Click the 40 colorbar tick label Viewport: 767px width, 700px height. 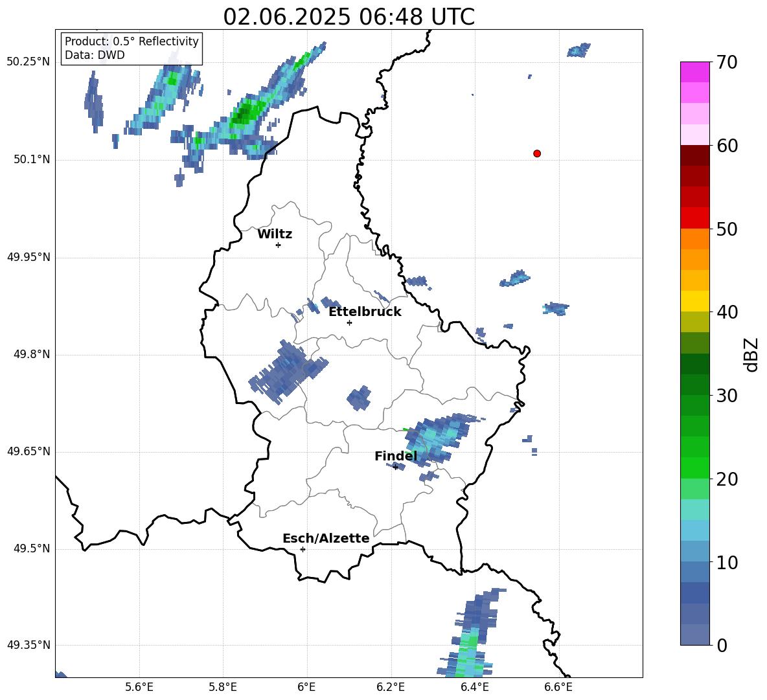727,312
